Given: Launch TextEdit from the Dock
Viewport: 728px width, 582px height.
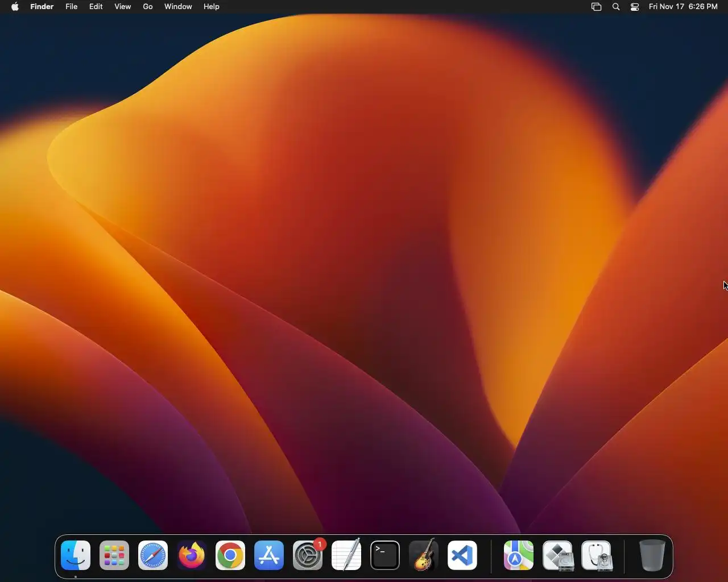Looking at the screenshot, I should [346, 555].
